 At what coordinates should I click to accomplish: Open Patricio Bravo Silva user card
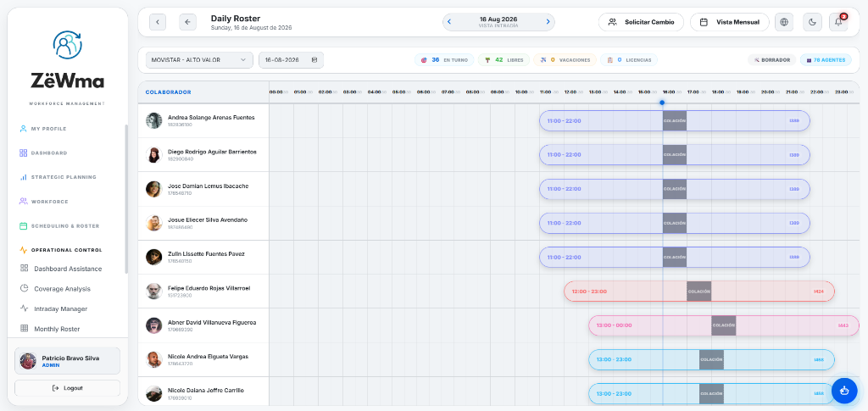67,361
